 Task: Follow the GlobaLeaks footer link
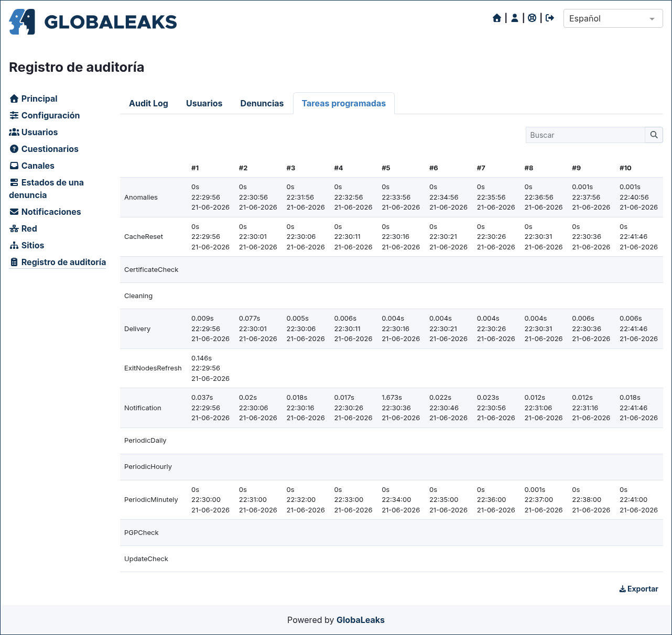(x=360, y=620)
